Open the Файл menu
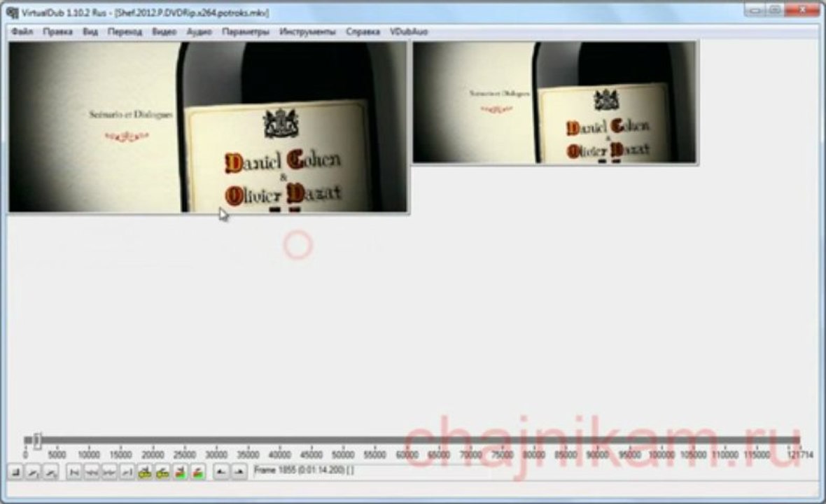826x504 pixels. [x=22, y=31]
